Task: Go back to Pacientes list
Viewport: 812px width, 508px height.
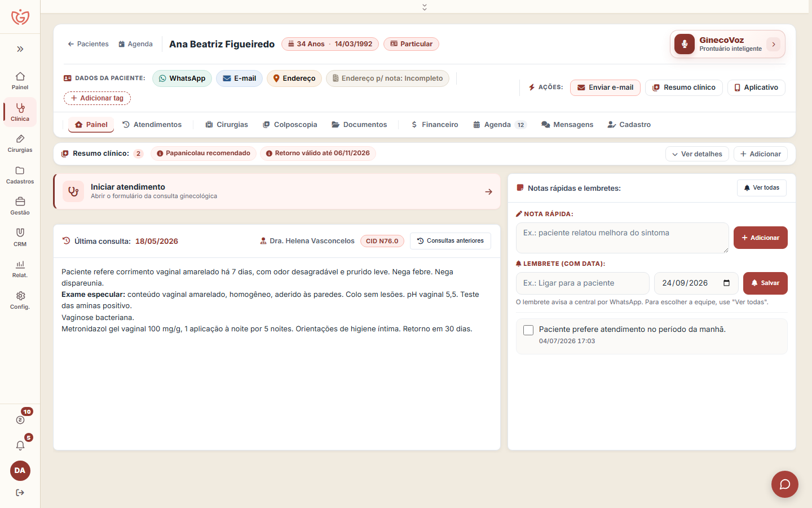Action: click(x=88, y=44)
